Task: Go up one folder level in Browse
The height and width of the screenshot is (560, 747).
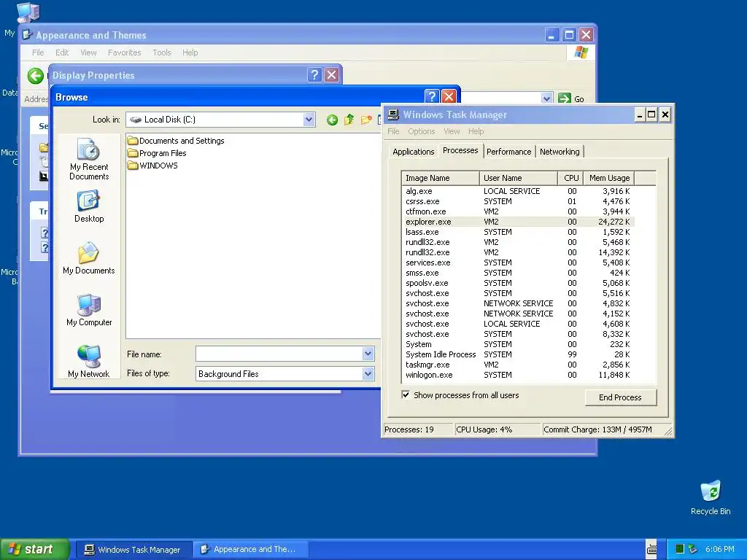Action: click(349, 120)
